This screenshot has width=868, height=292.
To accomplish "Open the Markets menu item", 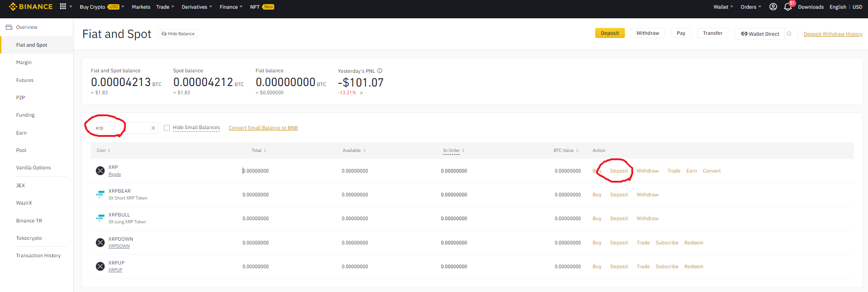I will [141, 7].
